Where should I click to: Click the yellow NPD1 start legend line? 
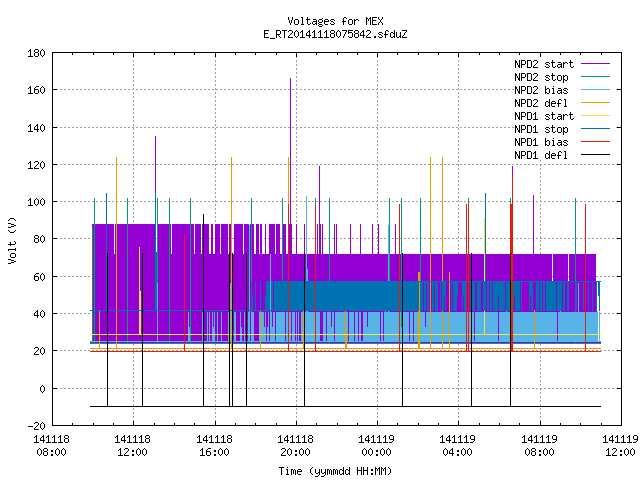[595, 116]
